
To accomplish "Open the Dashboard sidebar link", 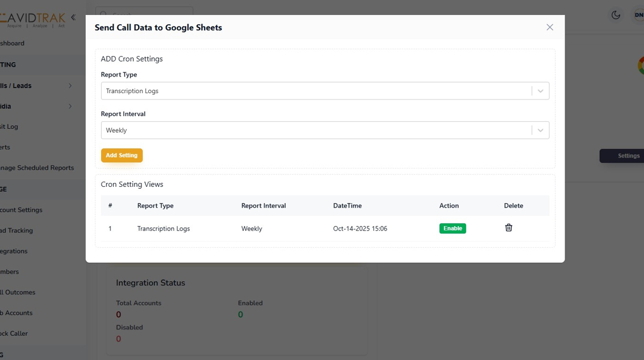I will pos(13,43).
